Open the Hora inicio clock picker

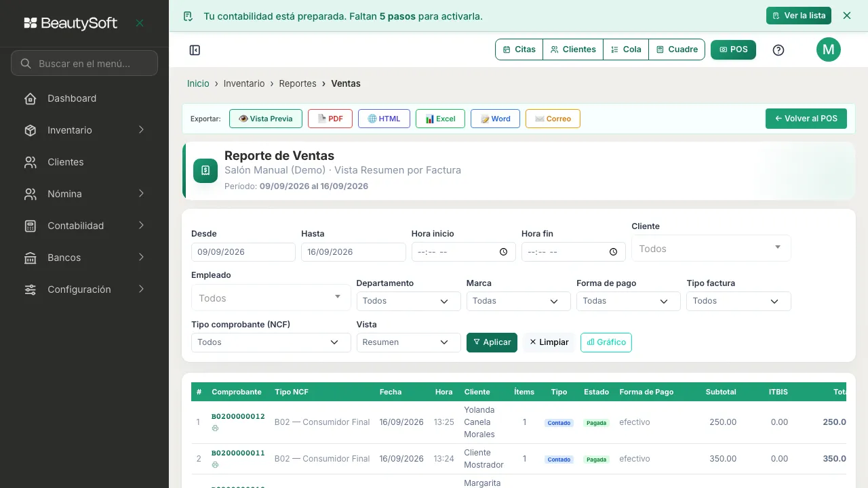click(x=503, y=252)
